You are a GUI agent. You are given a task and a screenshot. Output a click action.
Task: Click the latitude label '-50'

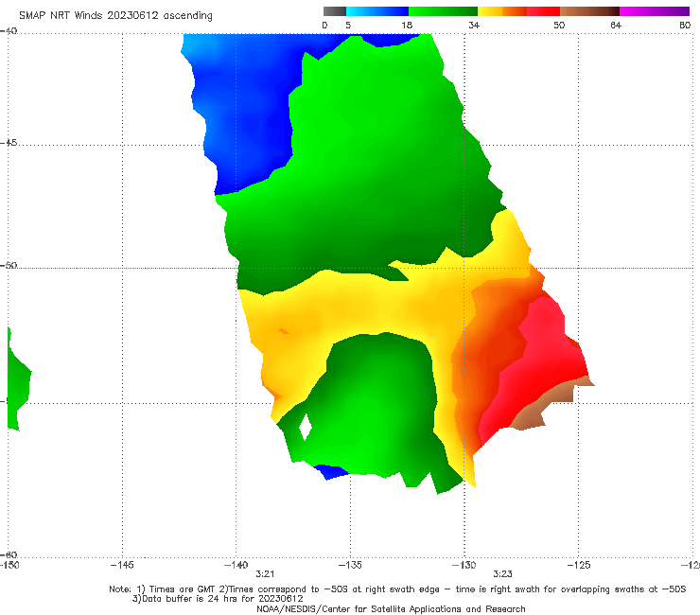tap(9, 265)
